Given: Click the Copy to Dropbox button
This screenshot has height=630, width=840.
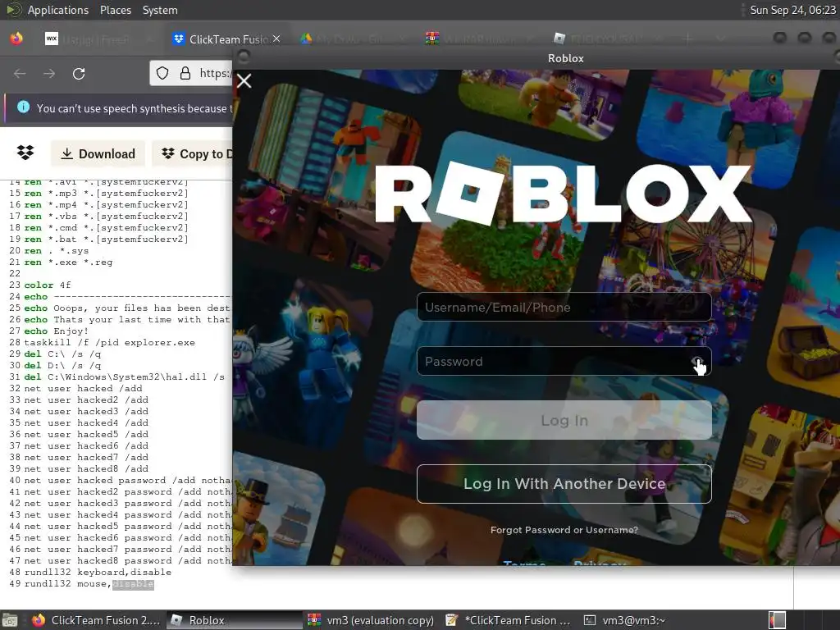Looking at the screenshot, I should [194, 153].
